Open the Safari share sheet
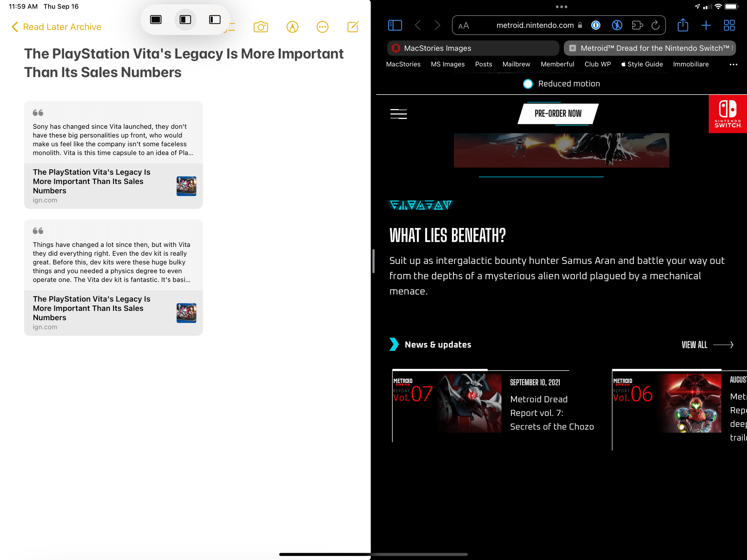The height and width of the screenshot is (560, 747). (683, 25)
